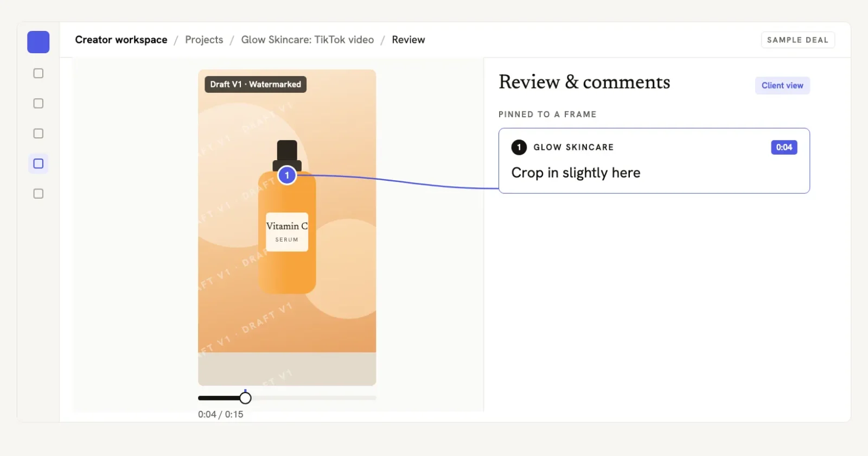Image resolution: width=868 pixels, height=456 pixels.
Task: Open the Projects breadcrumb
Action: (x=204, y=40)
